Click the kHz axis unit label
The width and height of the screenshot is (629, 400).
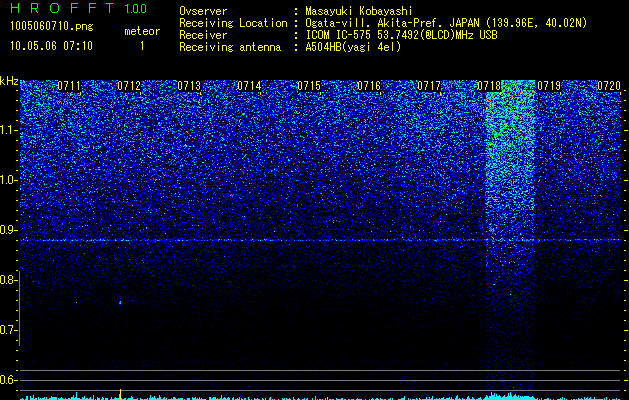tap(9, 81)
